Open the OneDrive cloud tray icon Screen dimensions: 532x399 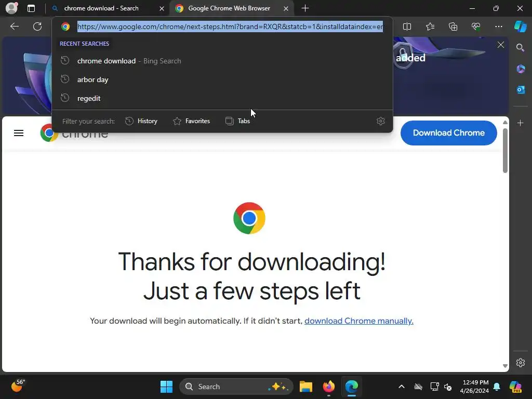418,387
